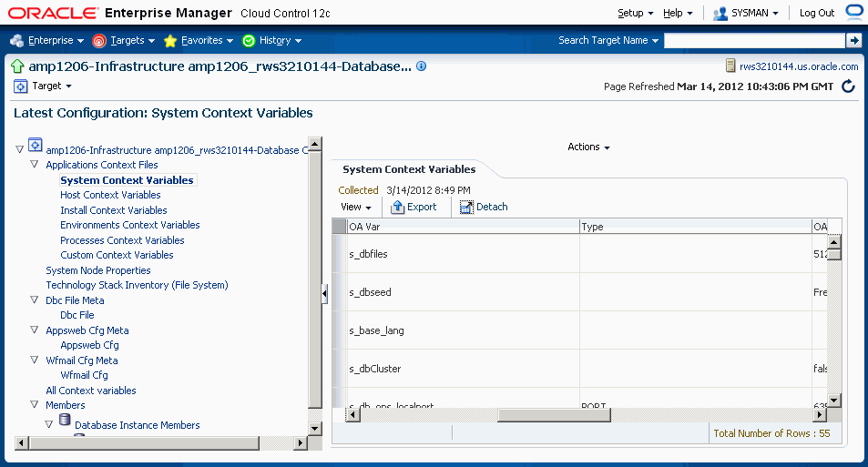Viewport: 868px width, 467px height.
Task: Click the target status up arrow icon
Action: pos(17,66)
